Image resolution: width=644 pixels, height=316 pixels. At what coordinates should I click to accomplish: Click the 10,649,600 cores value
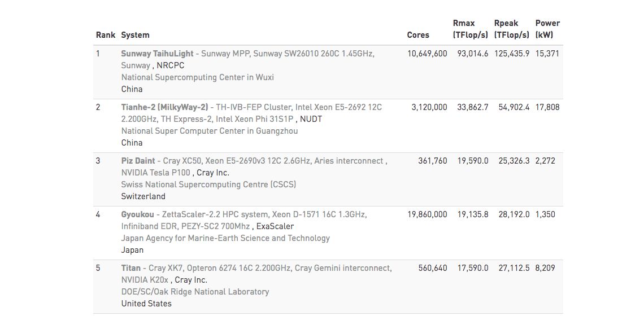(x=427, y=54)
